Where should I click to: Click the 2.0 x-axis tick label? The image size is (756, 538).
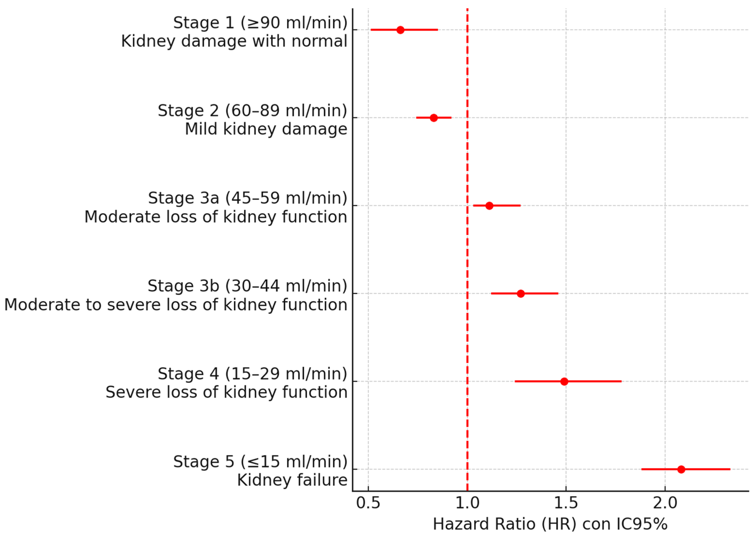tap(665, 503)
